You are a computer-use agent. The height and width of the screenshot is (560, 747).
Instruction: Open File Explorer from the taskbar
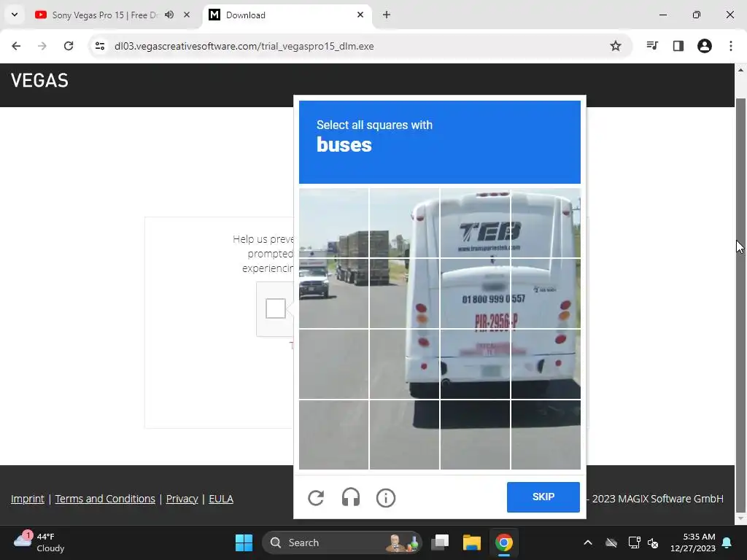[472, 542]
